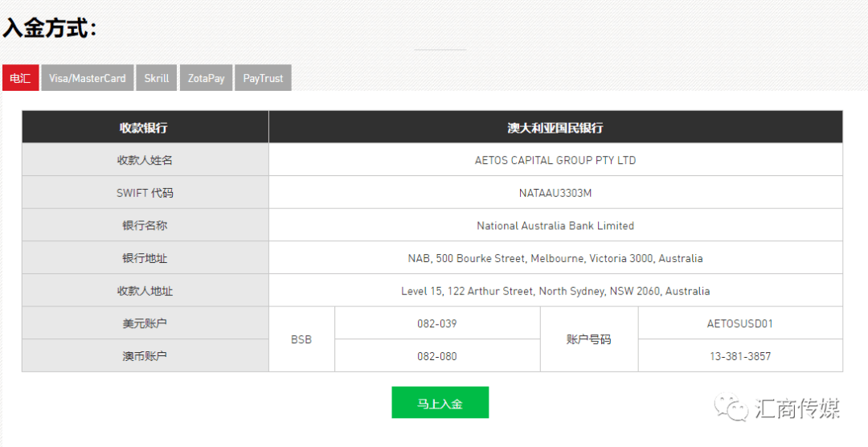Screen dimensions: 868x447
Task: Click AETOS CAPITAL GROUP PTY LTD cell
Action: pos(555,160)
